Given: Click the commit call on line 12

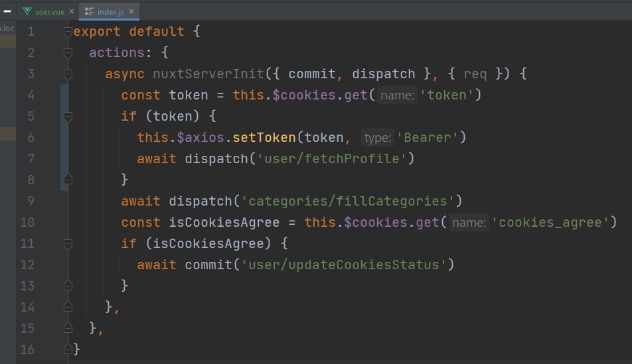Looking at the screenshot, I should tap(208, 265).
